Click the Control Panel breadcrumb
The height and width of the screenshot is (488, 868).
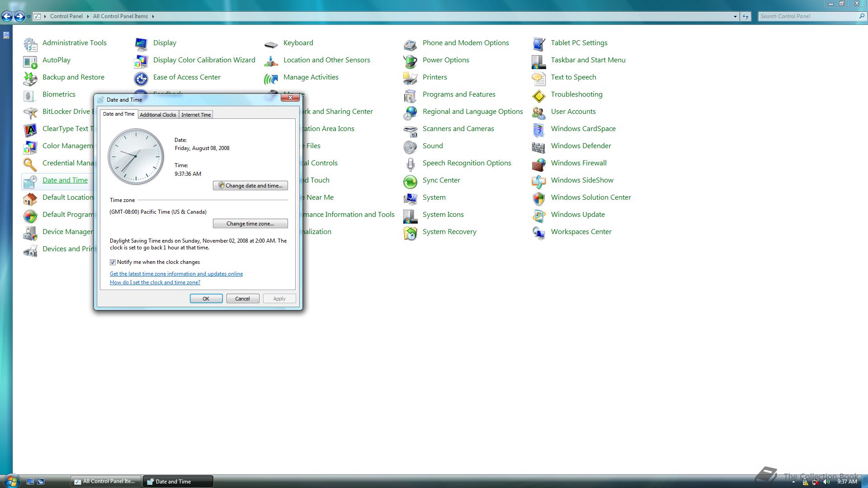pyautogui.click(x=66, y=16)
